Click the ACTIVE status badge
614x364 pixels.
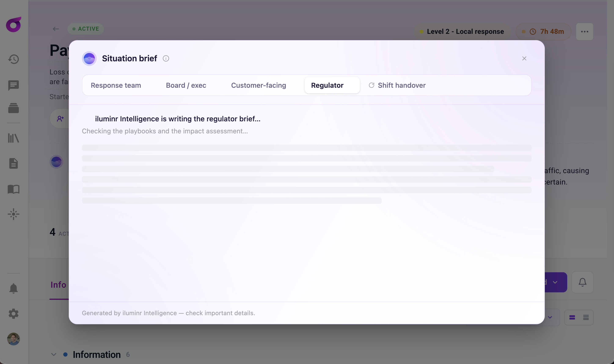click(86, 29)
